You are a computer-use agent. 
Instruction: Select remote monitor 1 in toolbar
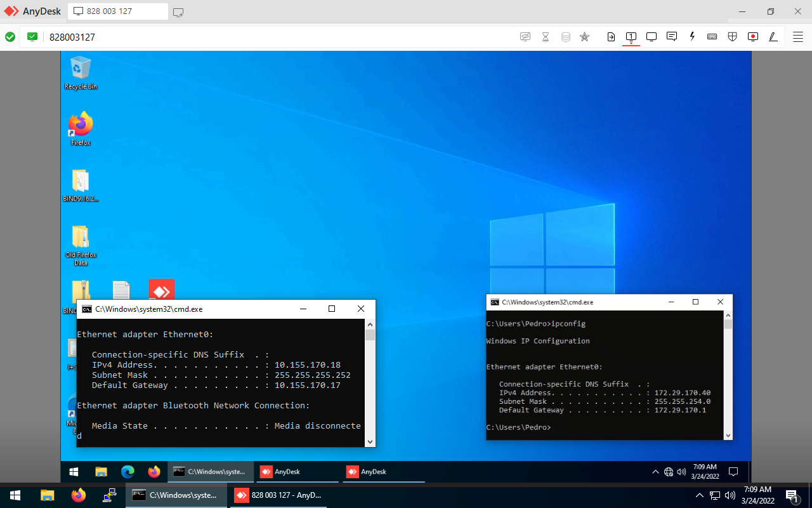point(631,37)
